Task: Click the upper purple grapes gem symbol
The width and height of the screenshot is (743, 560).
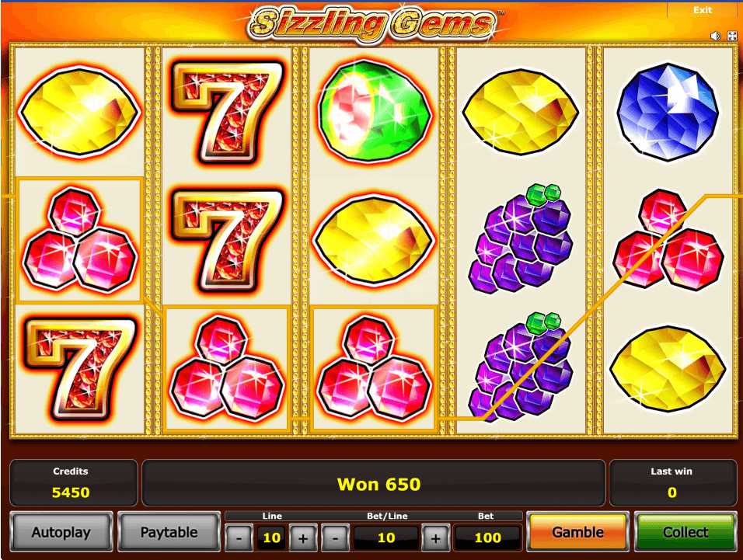Action: [x=520, y=238]
